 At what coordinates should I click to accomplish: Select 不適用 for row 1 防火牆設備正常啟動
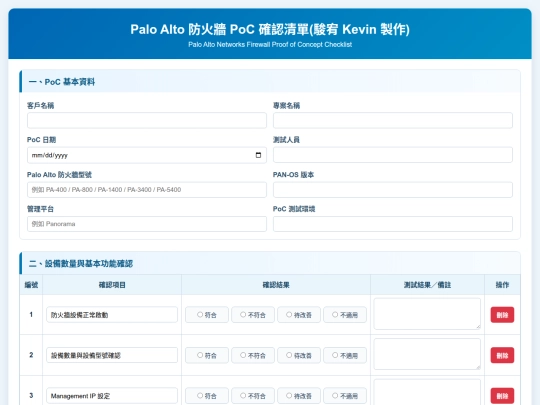pyautogui.click(x=345, y=315)
